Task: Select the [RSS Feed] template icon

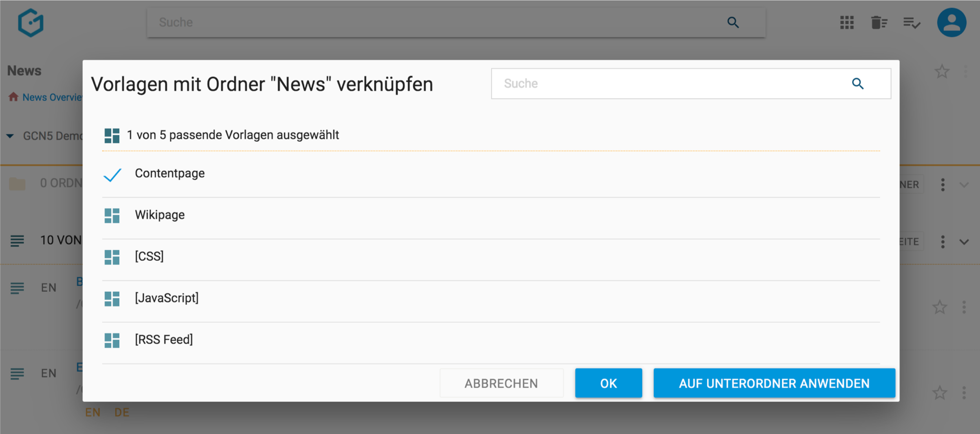Action: 112,341
